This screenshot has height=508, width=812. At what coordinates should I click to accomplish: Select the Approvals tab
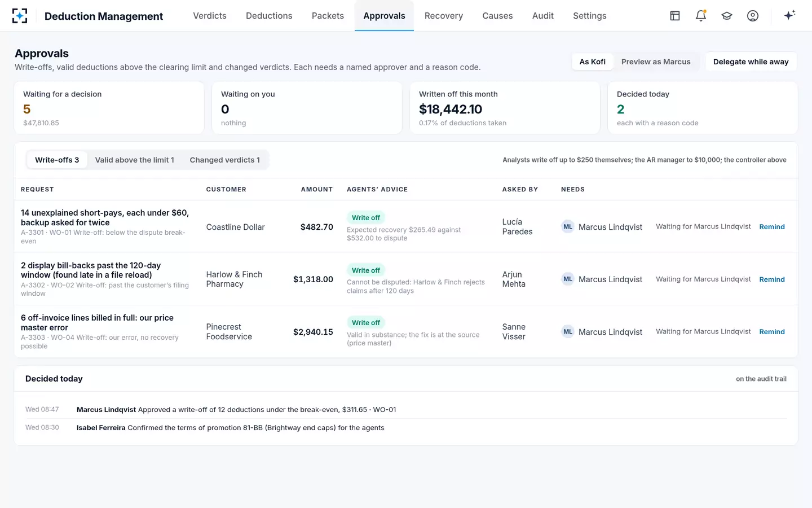(384, 16)
